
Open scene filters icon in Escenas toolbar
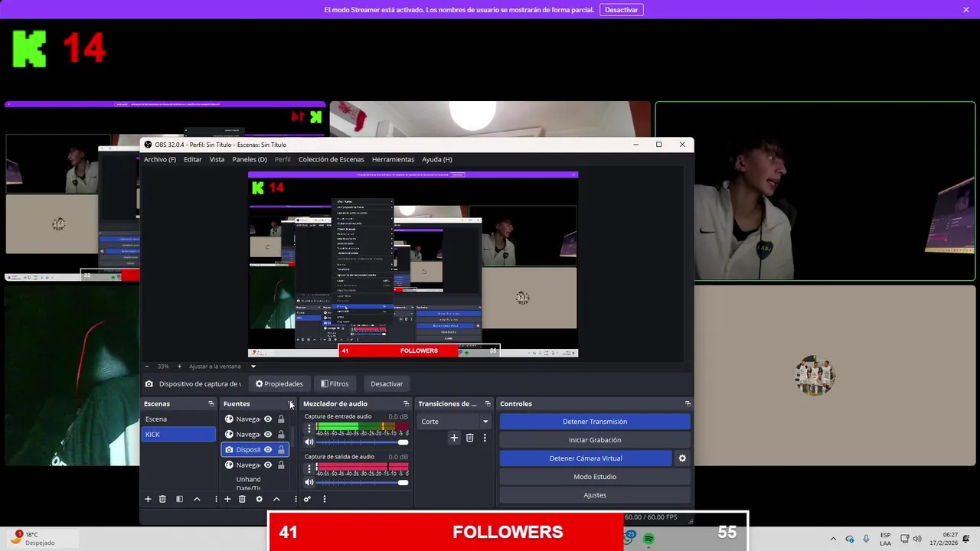point(179,499)
